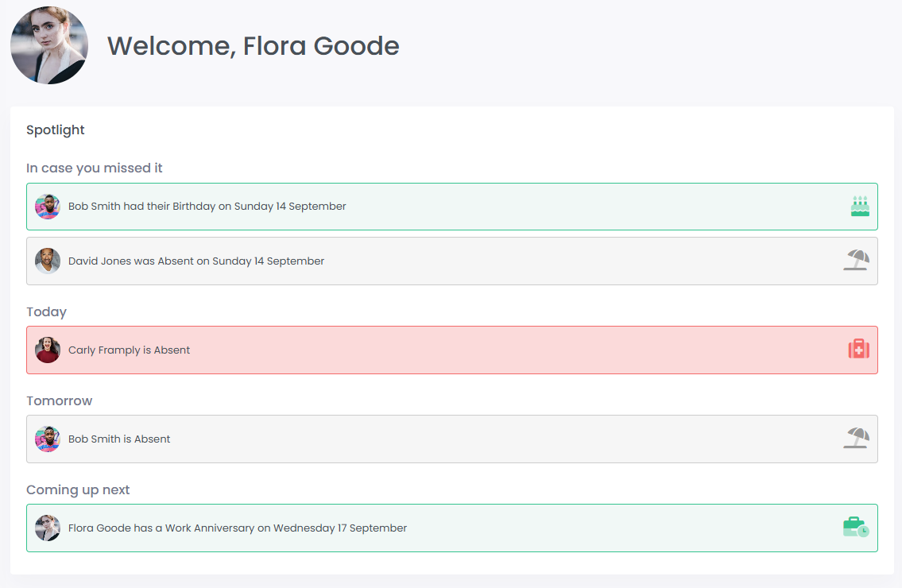This screenshot has width=902, height=588.
Task: Click the 'Welcome, Flora Goode' heading
Action: [x=253, y=45]
